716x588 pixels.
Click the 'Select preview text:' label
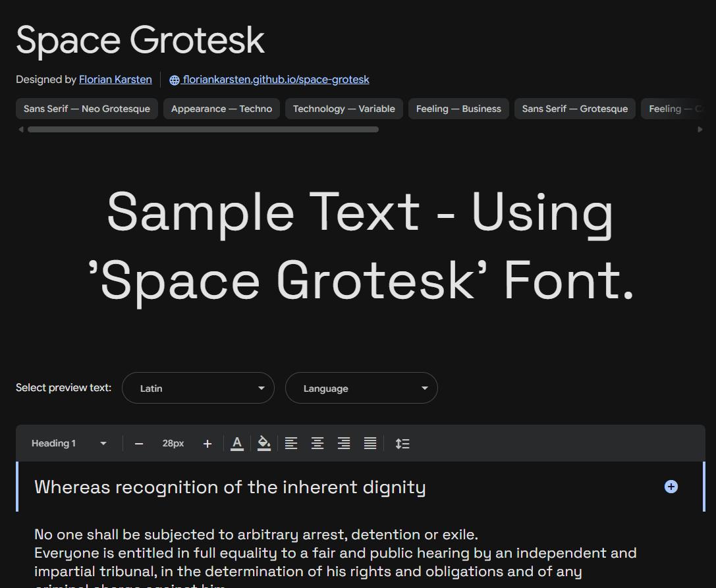pos(63,388)
